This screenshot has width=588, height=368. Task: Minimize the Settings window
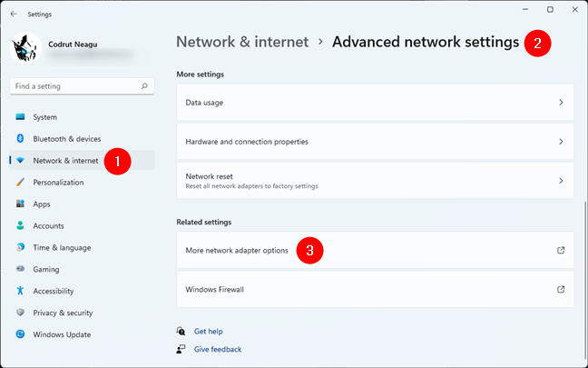[x=525, y=9]
